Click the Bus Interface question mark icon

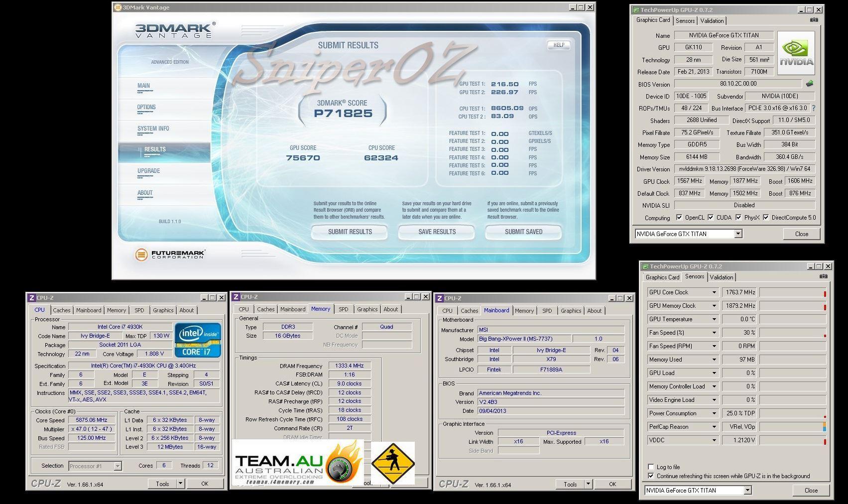coord(814,108)
